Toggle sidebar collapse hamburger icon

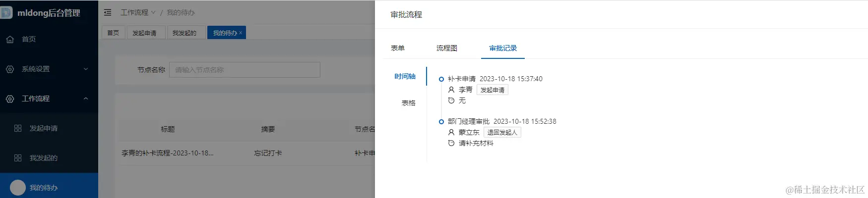click(108, 12)
